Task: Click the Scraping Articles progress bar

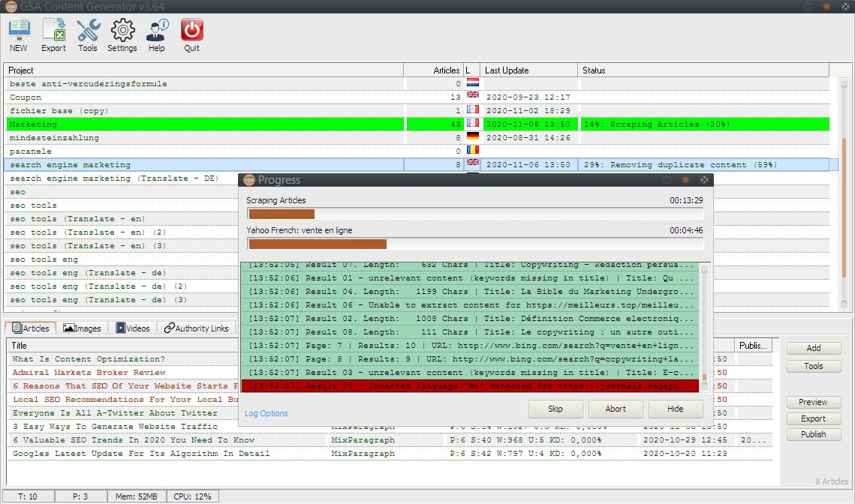Action: tap(475, 214)
